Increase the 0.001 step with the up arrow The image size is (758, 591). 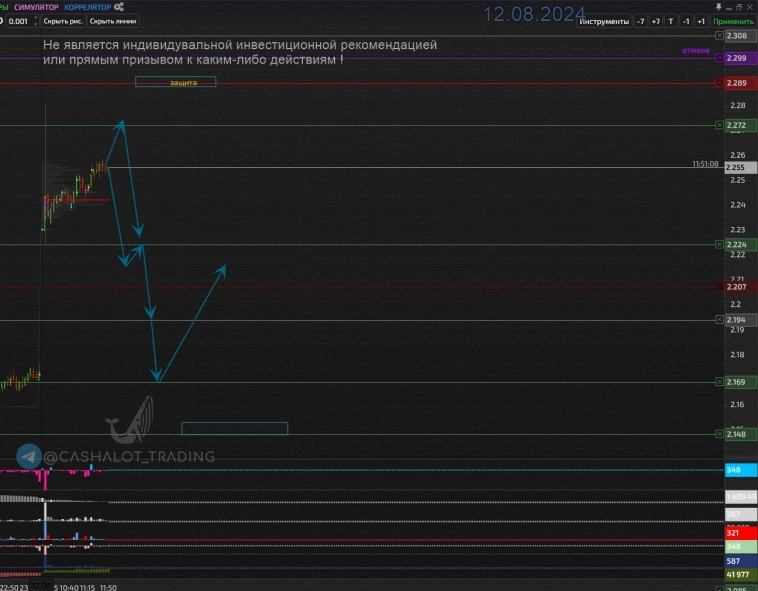(x=35, y=18)
